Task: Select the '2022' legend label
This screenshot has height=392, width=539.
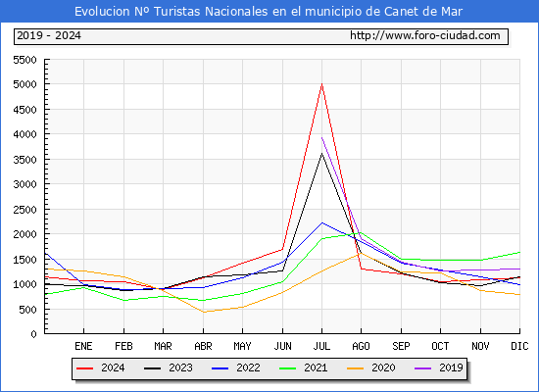Action: pos(248,367)
